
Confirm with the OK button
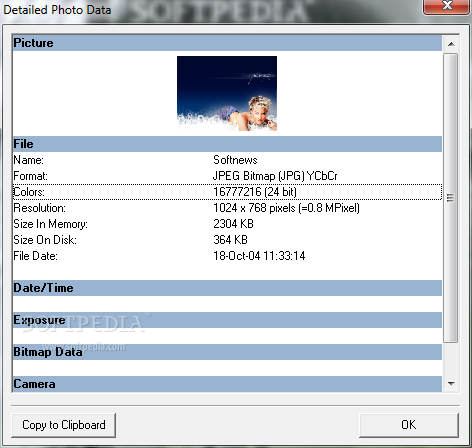(409, 425)
